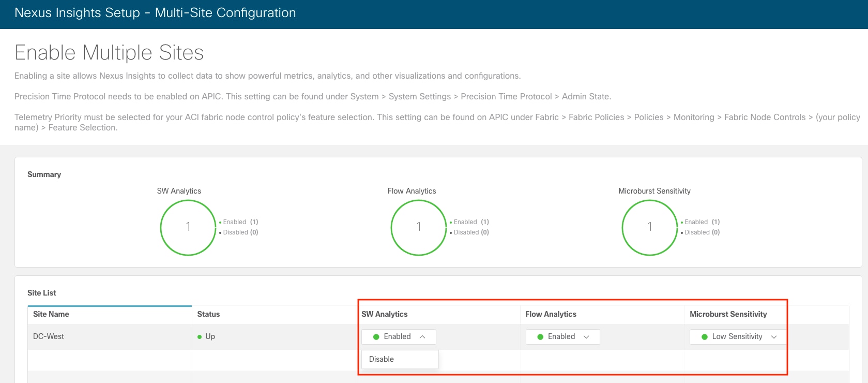Click the DC-West site name
Screen dimensions: 868x383
[x=49, y=336]
